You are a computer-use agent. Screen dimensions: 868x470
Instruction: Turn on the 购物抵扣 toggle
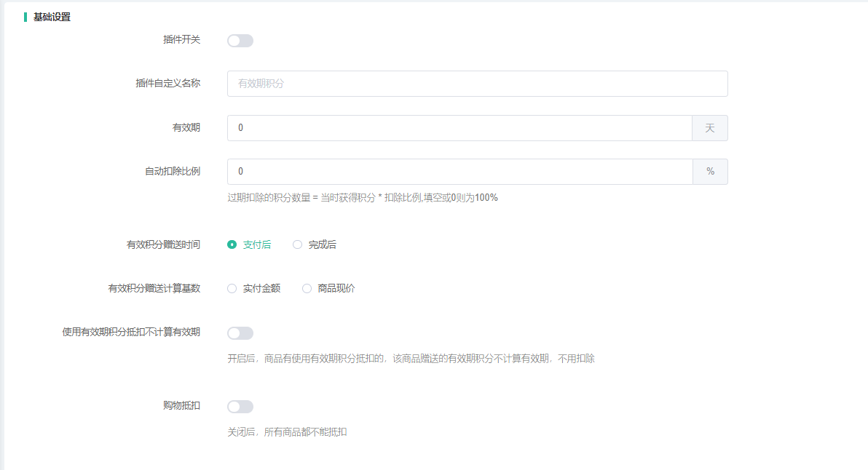coord(240,407)
